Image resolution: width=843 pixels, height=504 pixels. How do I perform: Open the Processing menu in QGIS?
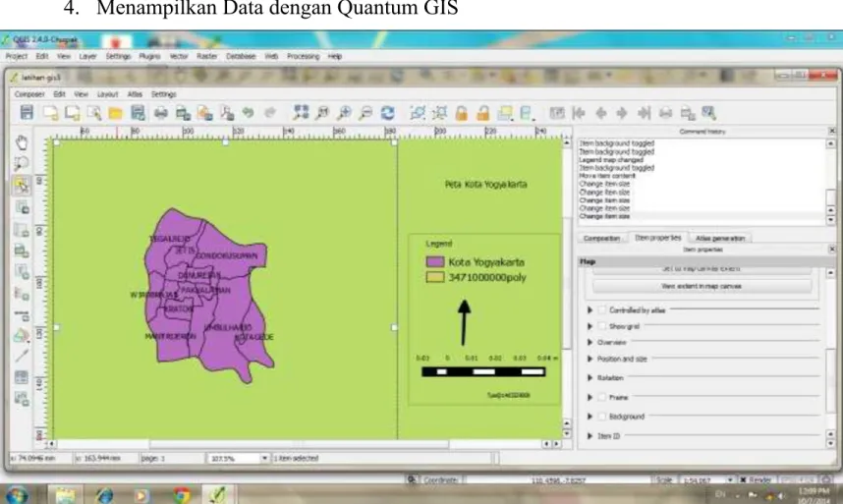303,56
